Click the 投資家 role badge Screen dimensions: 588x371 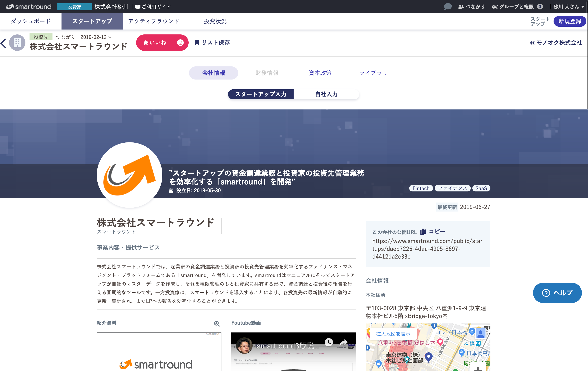pos(74,7)
